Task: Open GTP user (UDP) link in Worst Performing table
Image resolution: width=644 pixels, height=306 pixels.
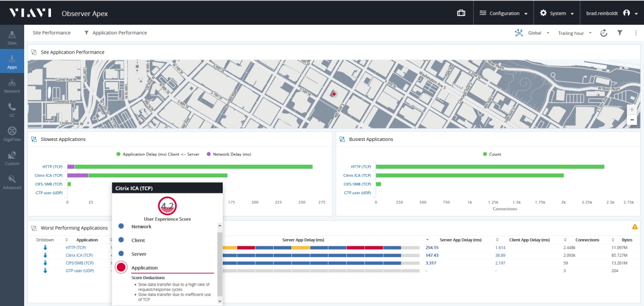Action: click(x=79, y=271)
